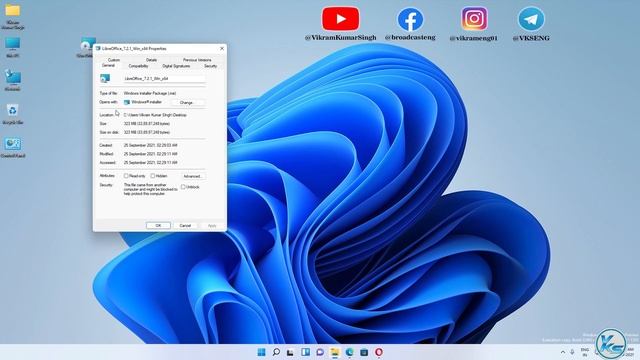640x360 pixels.
Task: Click the @vikrameng01 label
Action: [x=473, y=38]
